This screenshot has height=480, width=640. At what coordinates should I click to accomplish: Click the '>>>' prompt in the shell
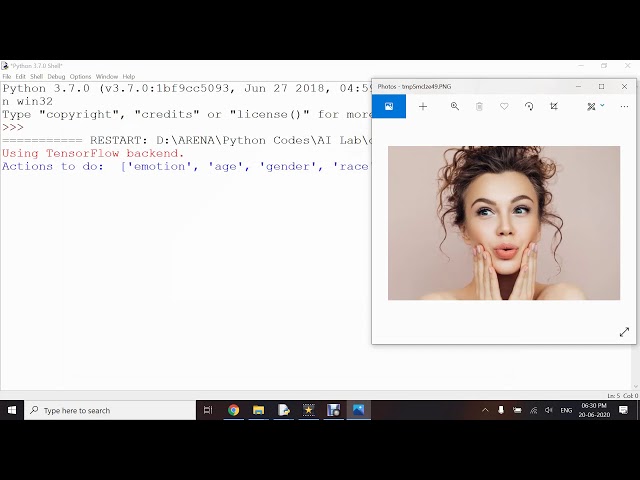coord(13,127)
